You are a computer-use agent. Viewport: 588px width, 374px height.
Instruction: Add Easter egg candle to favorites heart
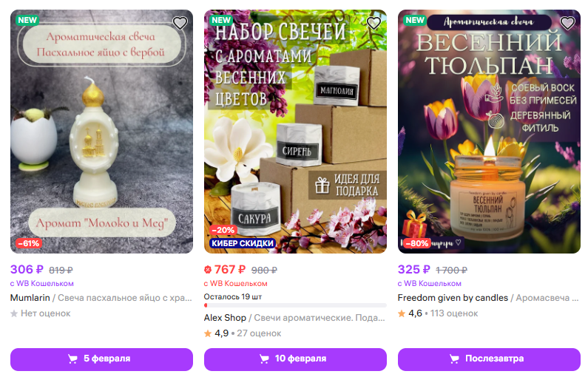click(x=180, y=23)
